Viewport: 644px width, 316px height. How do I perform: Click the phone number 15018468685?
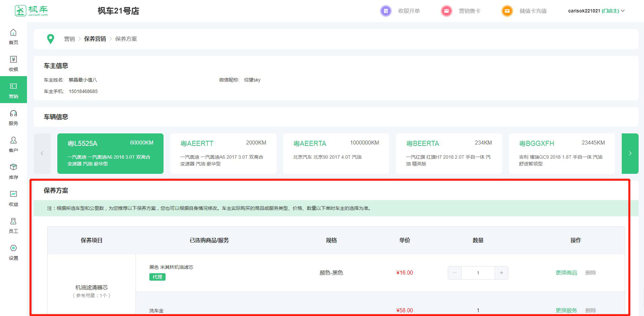[83, 91]
